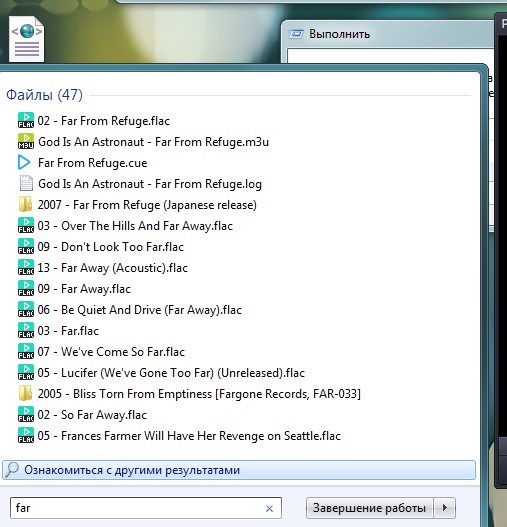Image resolution: width=507 pixels, height=527 pixels.
Task: Select 03 - Over The Hills And Far Away.flac
Action: [x=135, y=226]
